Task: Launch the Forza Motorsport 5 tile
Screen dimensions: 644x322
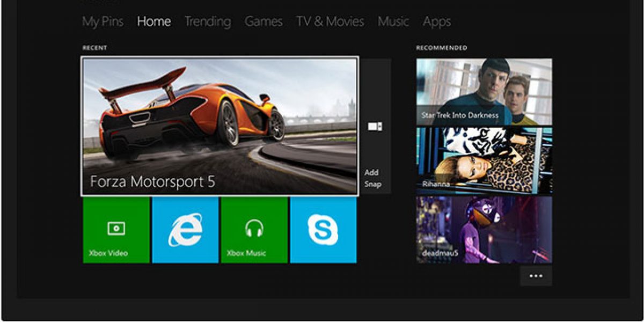Action: 219,126
